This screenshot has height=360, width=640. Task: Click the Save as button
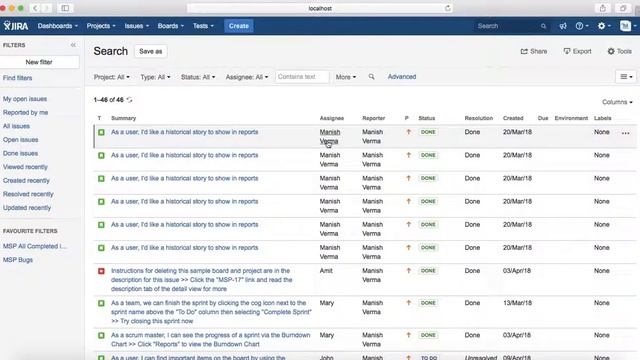click(151, 51)
